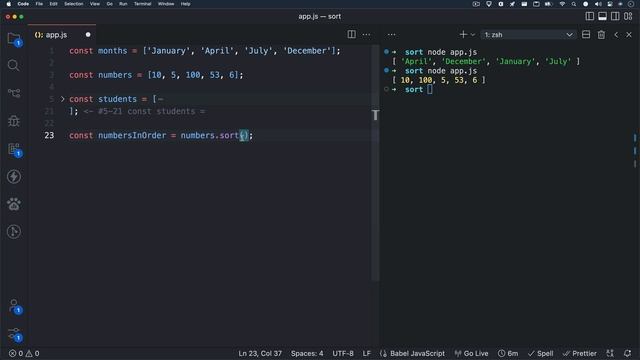Click the 6m time tracker status

point(508,353)
